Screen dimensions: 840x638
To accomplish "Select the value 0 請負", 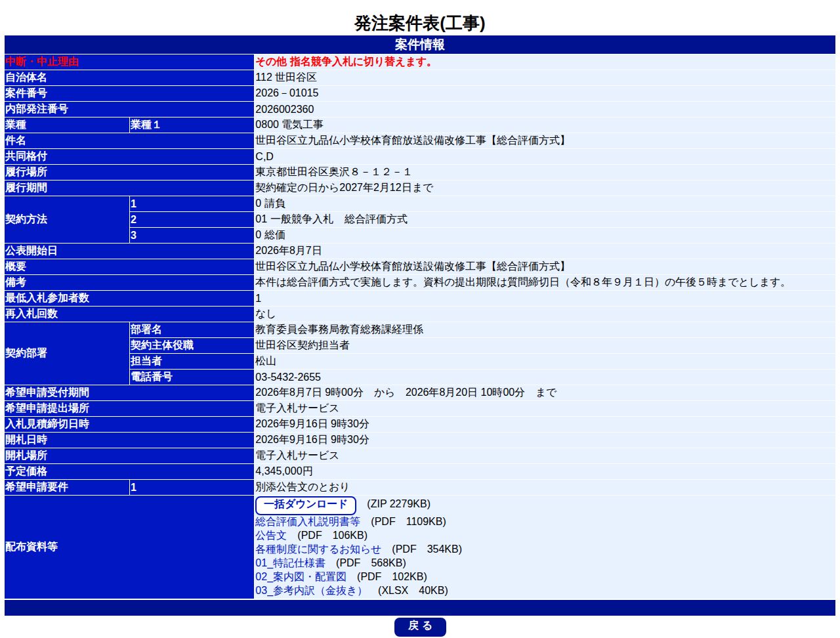I will pyautogui.click(x=270, y=203).
